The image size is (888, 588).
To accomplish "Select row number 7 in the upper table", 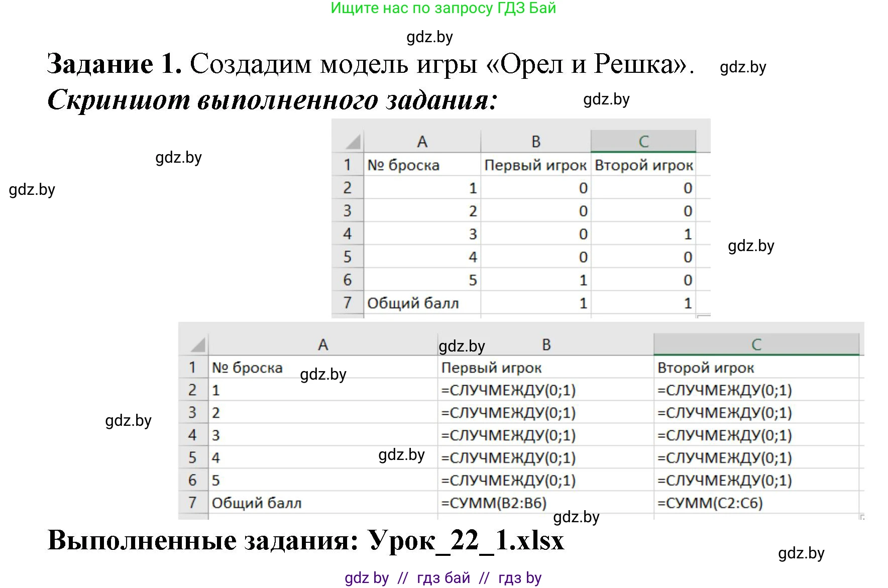I will point(349,303).
